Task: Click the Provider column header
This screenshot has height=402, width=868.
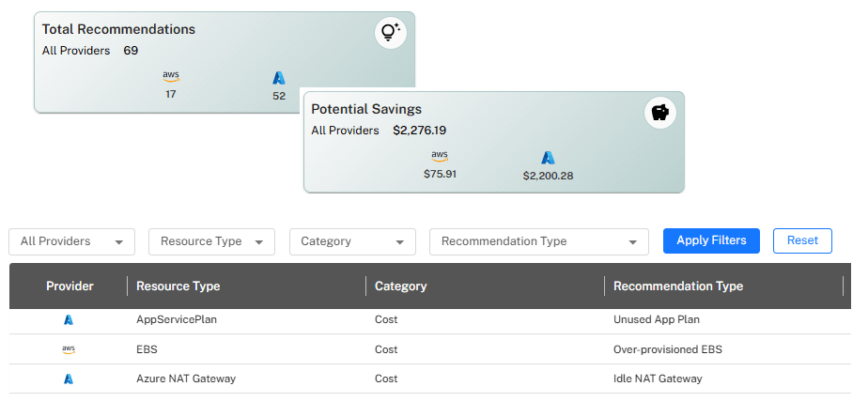Action: click(x=70, y=286)
